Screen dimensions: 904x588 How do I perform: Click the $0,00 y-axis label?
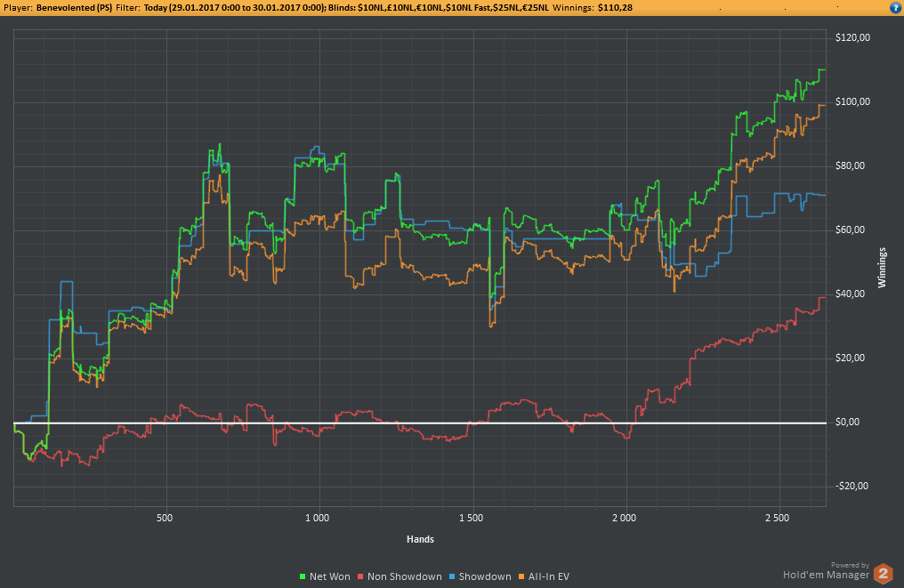854,423
